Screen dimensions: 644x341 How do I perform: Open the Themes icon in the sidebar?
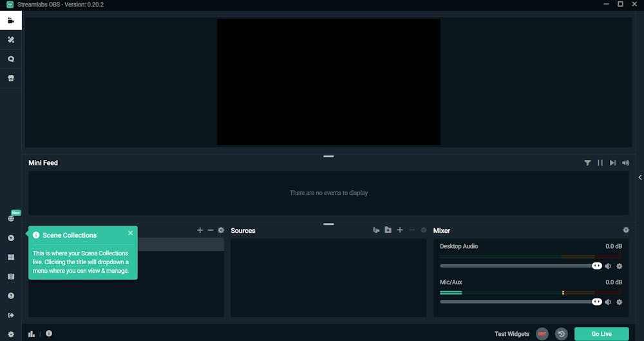click(11, 39)
